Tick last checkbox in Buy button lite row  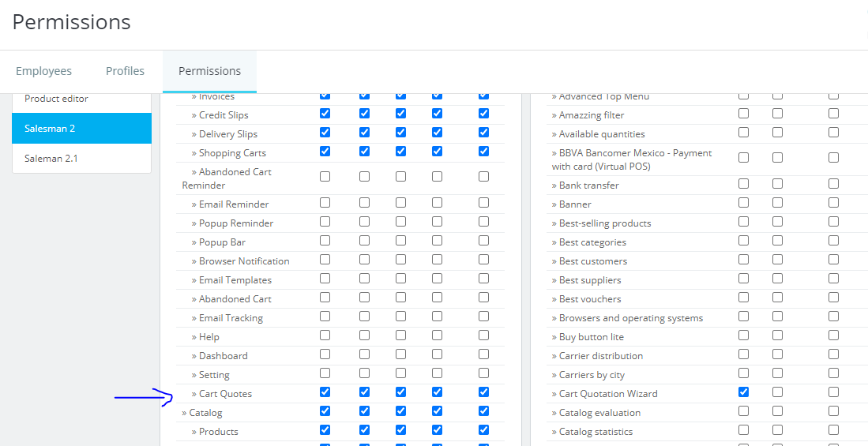[833, 335]
